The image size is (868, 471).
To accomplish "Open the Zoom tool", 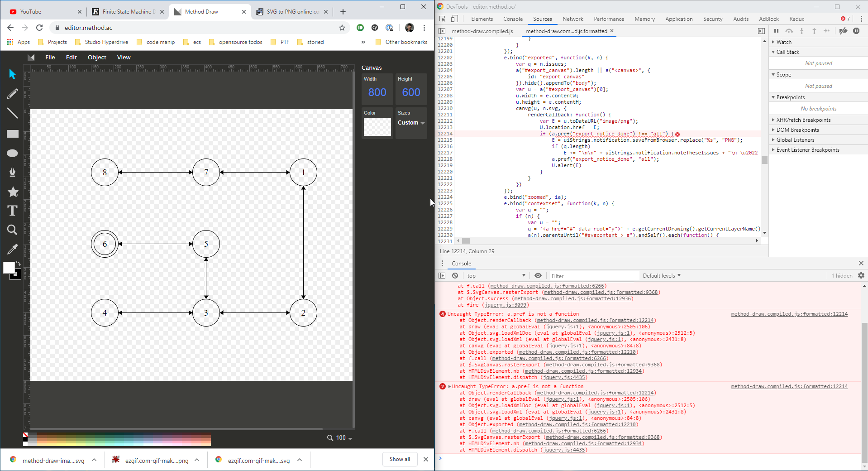I will point(12,230).
